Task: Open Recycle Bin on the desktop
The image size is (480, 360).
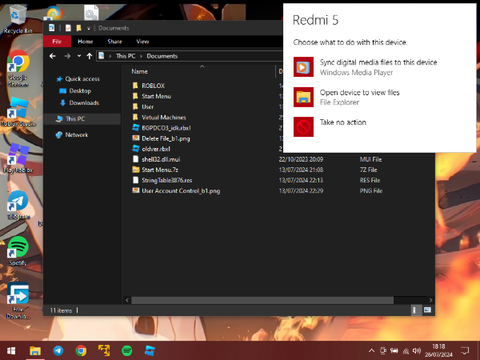Action: coord(18,19)
